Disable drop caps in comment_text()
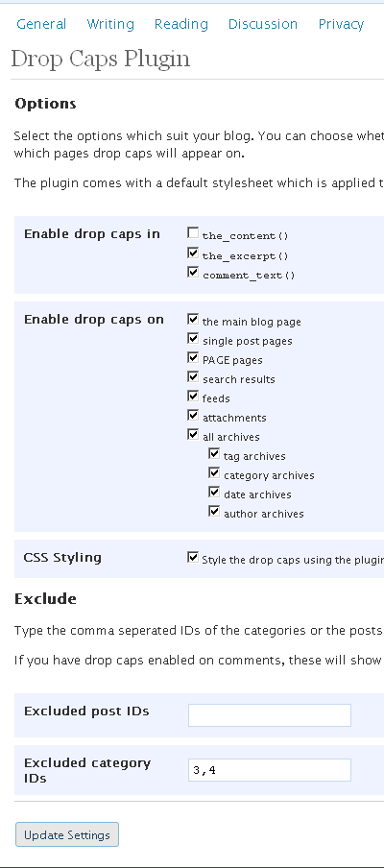This screenshot has width=384, height=868. (193, 273)
